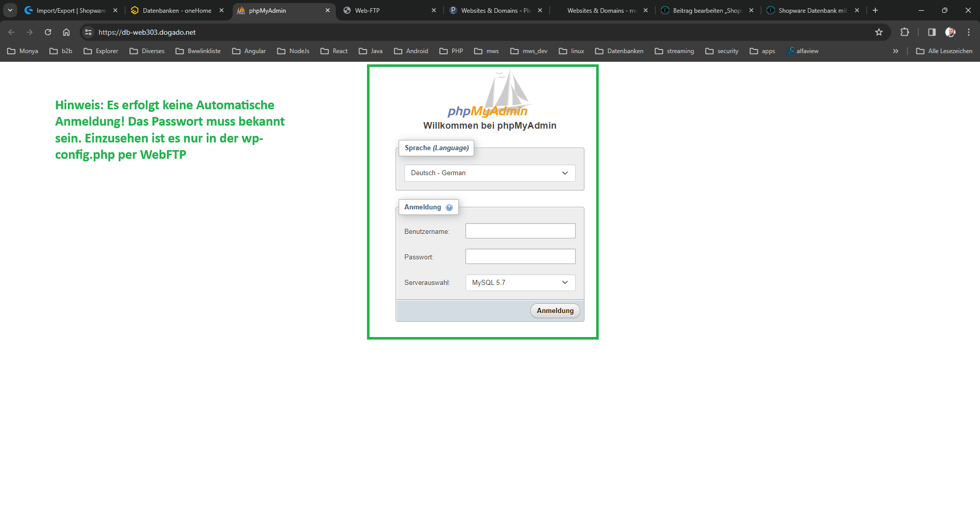
Task: Switch to the Datenbanken - oneHome tab
Action: 177,10
